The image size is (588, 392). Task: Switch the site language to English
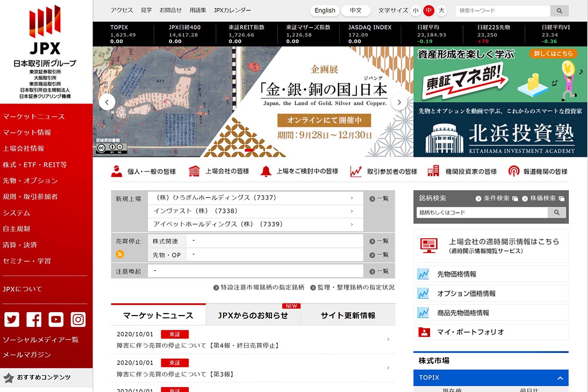pos(324,10)
